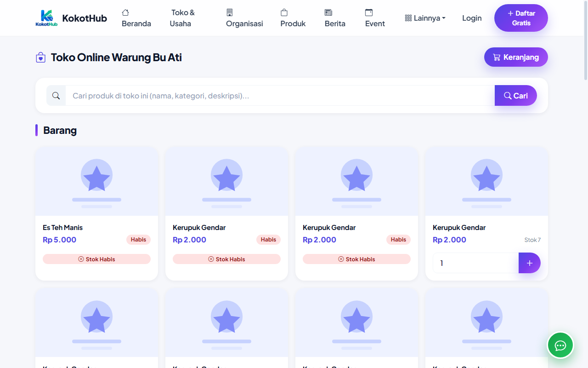The width and height of the screenshot is (588, 368).
Task: Click the Barang section heading
Action: pos(60,130)
